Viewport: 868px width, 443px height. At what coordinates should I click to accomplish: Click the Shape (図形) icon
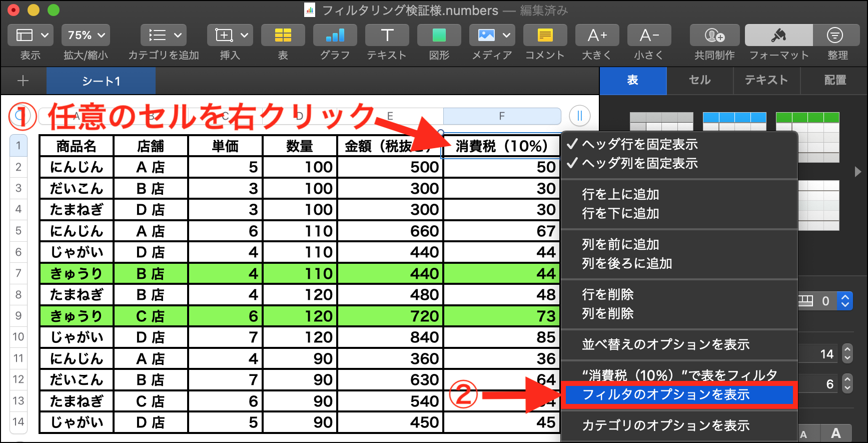pyautogui.click(x=439, y=35)
